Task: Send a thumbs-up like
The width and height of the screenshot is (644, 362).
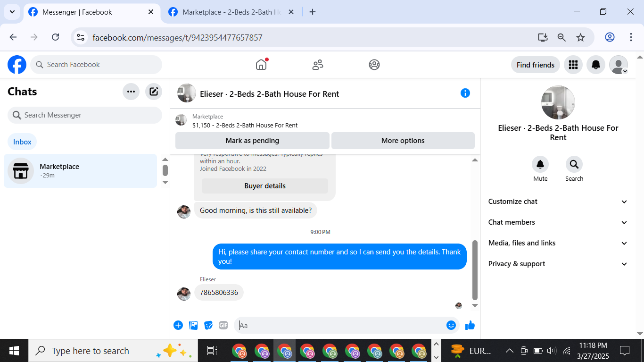Action: coord(470,325)
